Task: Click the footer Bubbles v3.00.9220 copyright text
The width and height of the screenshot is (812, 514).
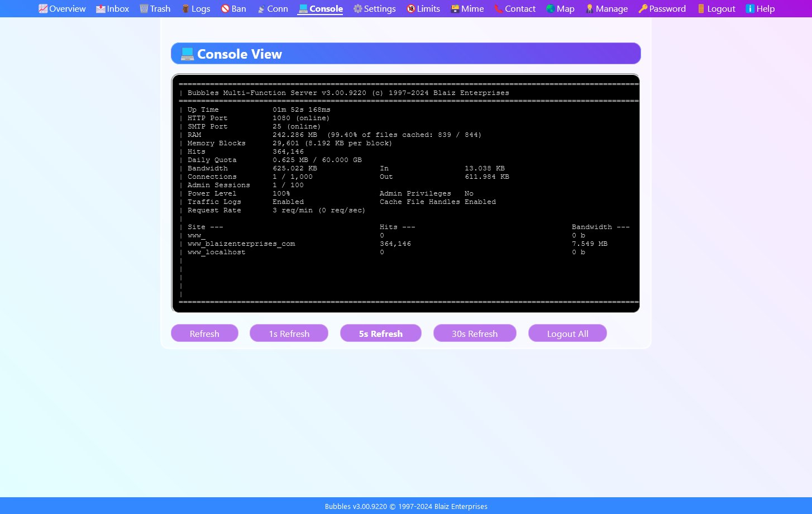Action: (406, 507)
